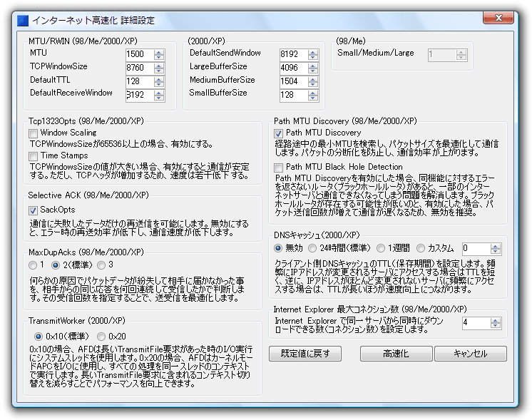
Task: Click the MediumBufferSize field 1504
Action: click(x=294, y=82)
